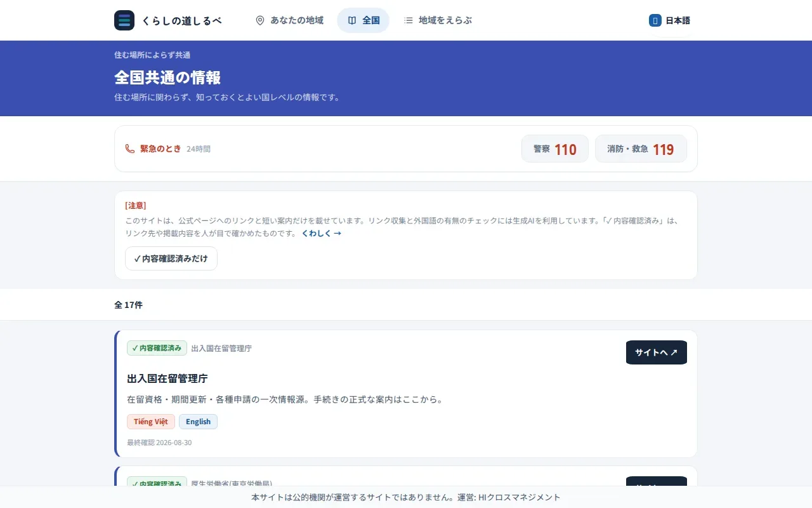Click the くらしの道しるべ site title

pos(181,20)
